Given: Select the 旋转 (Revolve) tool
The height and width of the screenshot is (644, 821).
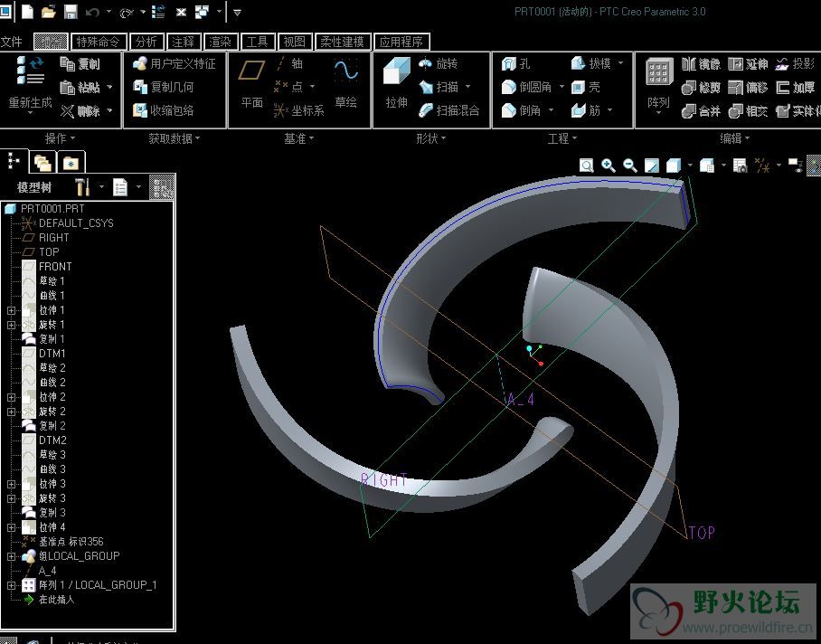Looking at the screenshot, I should (x=439, y=64).
